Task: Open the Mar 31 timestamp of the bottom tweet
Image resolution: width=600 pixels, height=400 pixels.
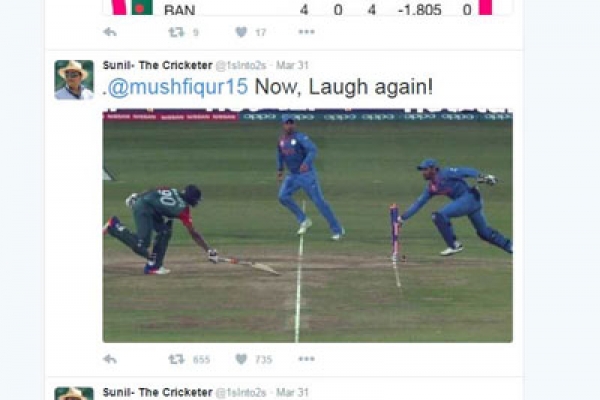Action: pyautogui.click(x=292, y=392)
